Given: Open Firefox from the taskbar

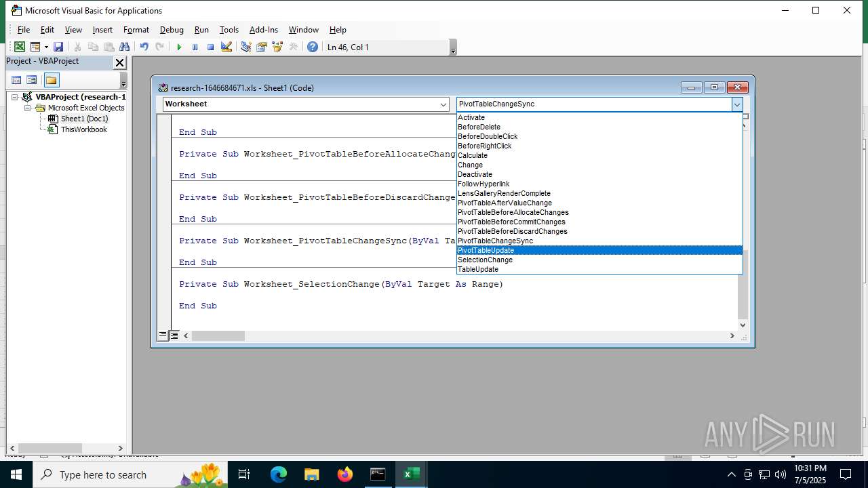Looking at the screenshot, I should click(x=345, y=474).
